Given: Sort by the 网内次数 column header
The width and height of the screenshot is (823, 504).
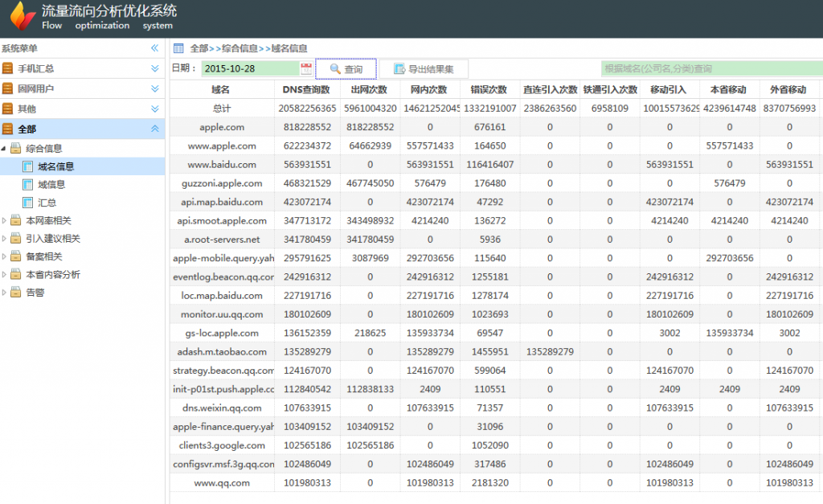Looking at the screenshot, I should pos(429,89).
